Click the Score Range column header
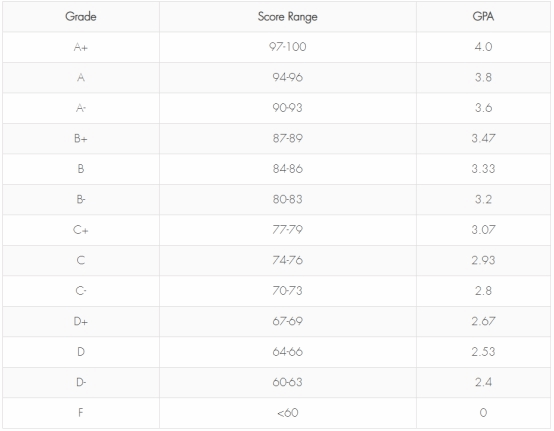 click(288, 17)
